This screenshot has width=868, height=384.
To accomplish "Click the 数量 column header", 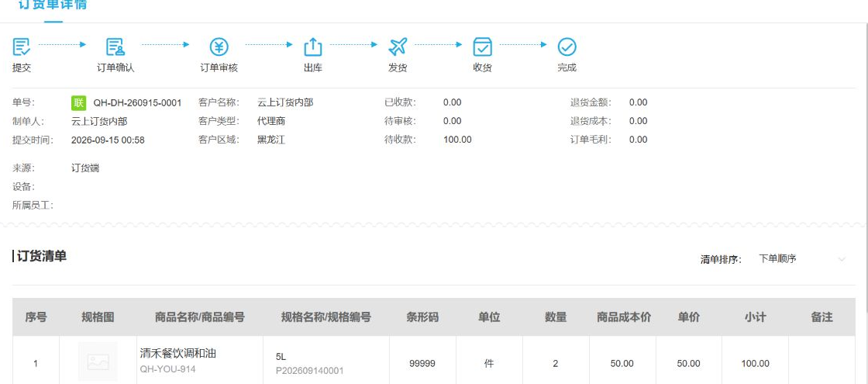I will tap(556, 317).
